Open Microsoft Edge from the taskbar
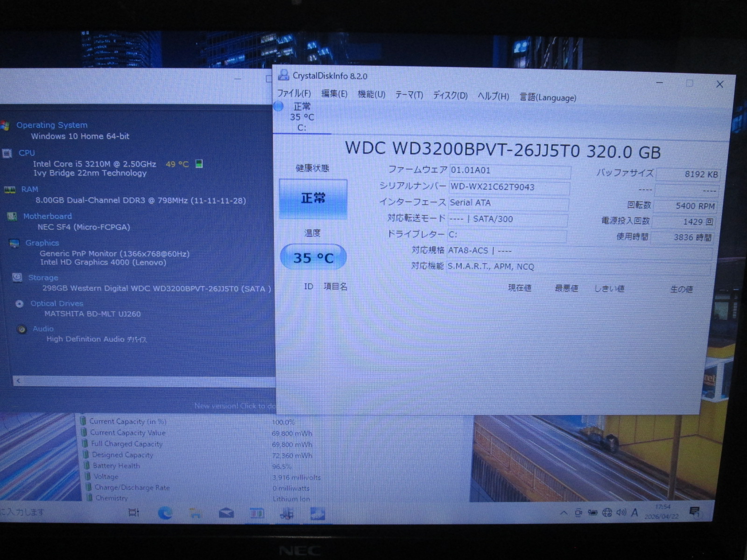The width and height of the screenshot is (747, 560). [x=165, y=513]
